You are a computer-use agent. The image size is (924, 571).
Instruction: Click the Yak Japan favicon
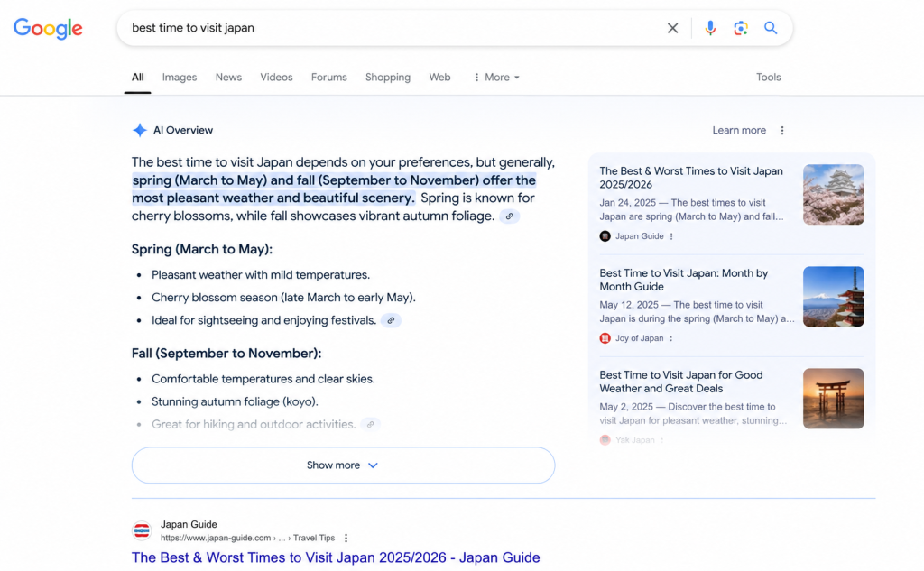point(605,440)
